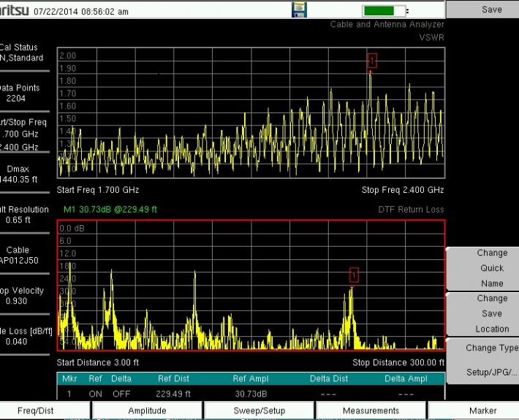
Task: Open the Marker menu
Action: coord(482,411)
